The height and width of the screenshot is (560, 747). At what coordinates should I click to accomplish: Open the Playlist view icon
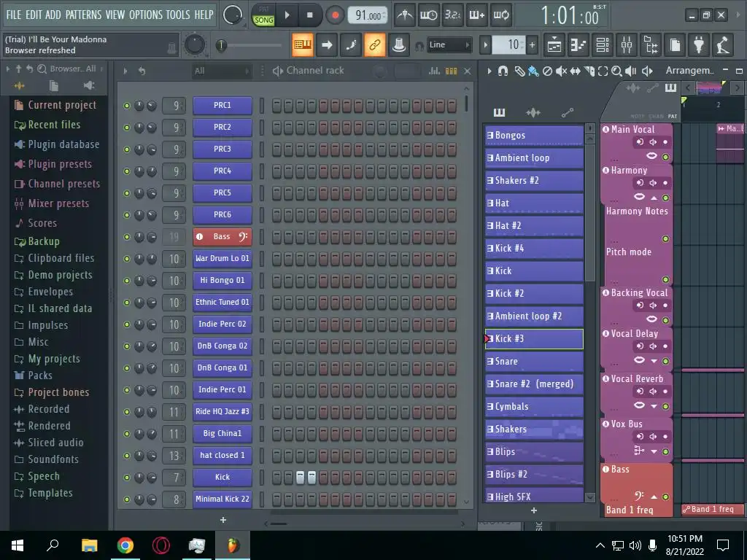click(554, 45)
